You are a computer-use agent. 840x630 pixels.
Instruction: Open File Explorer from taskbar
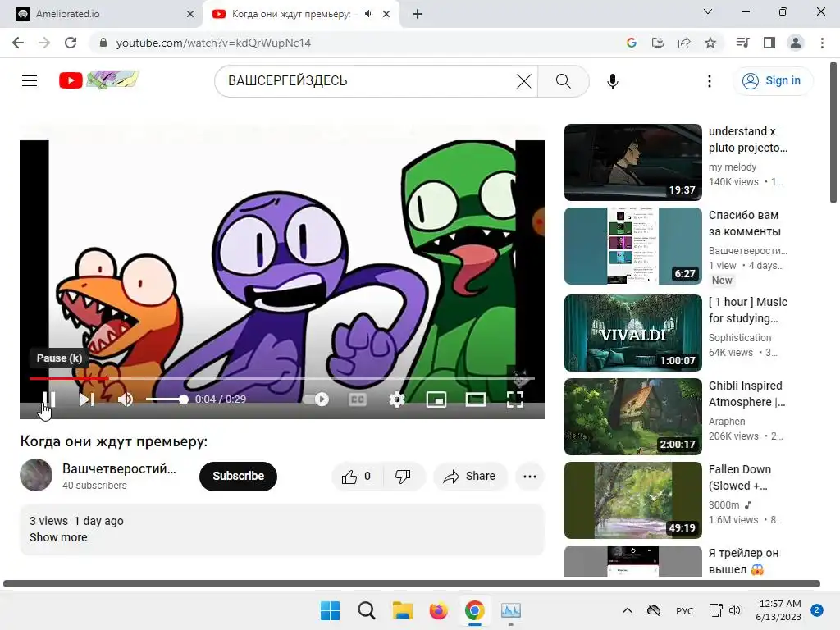[x=402, y=610]
